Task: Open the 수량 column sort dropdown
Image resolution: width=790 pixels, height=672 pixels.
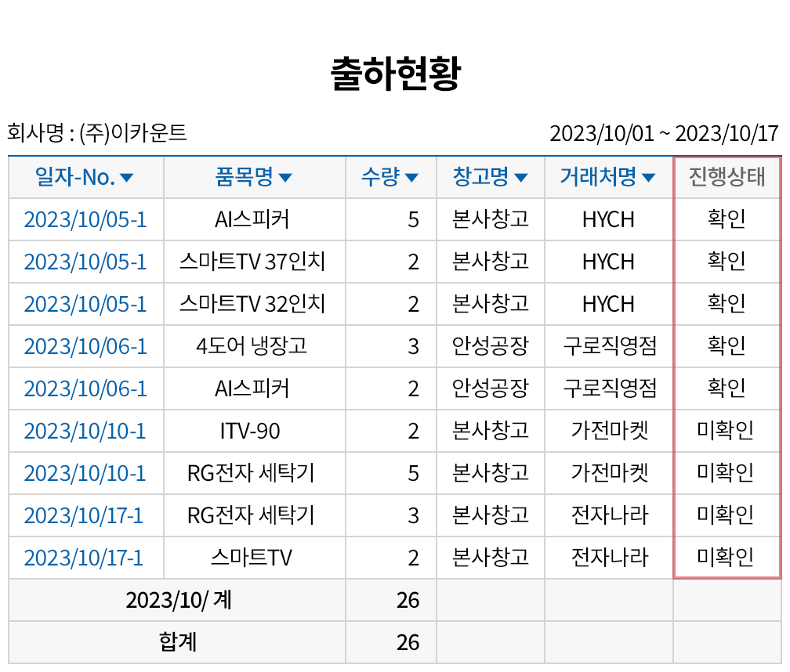Action: tap(411, 179)
